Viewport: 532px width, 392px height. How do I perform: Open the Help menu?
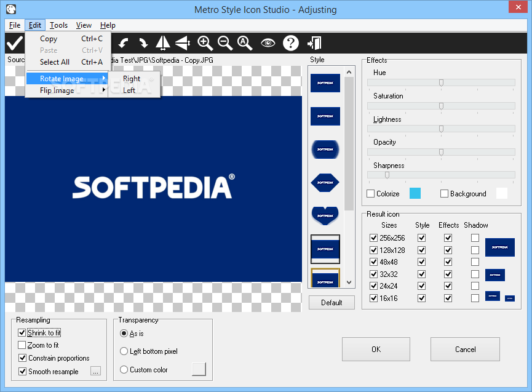tap(108, 25)
